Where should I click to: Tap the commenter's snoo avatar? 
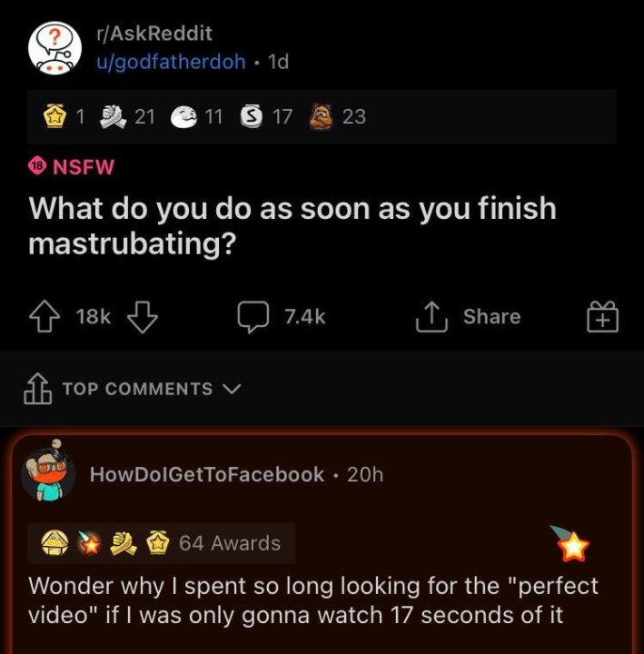click(x=47, y=475)
